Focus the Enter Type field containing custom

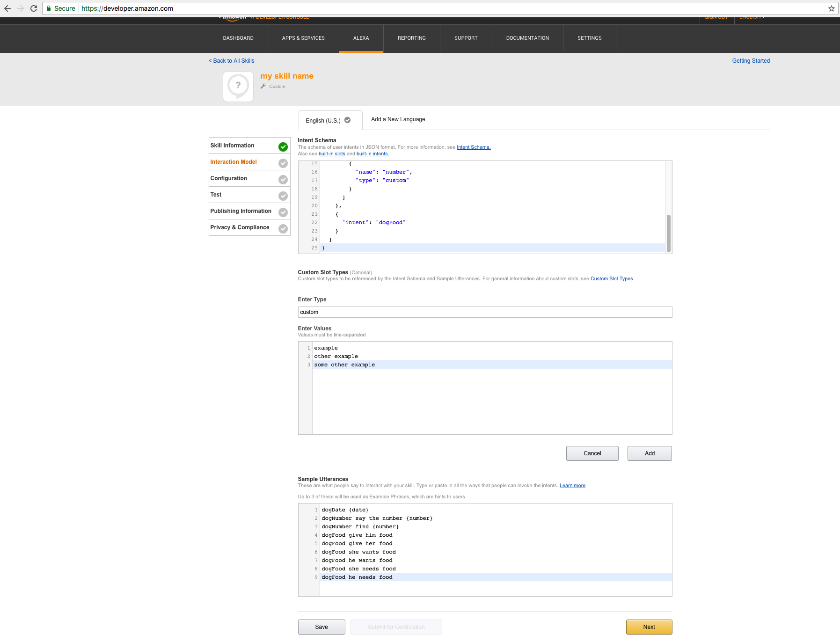pos(485,312)
